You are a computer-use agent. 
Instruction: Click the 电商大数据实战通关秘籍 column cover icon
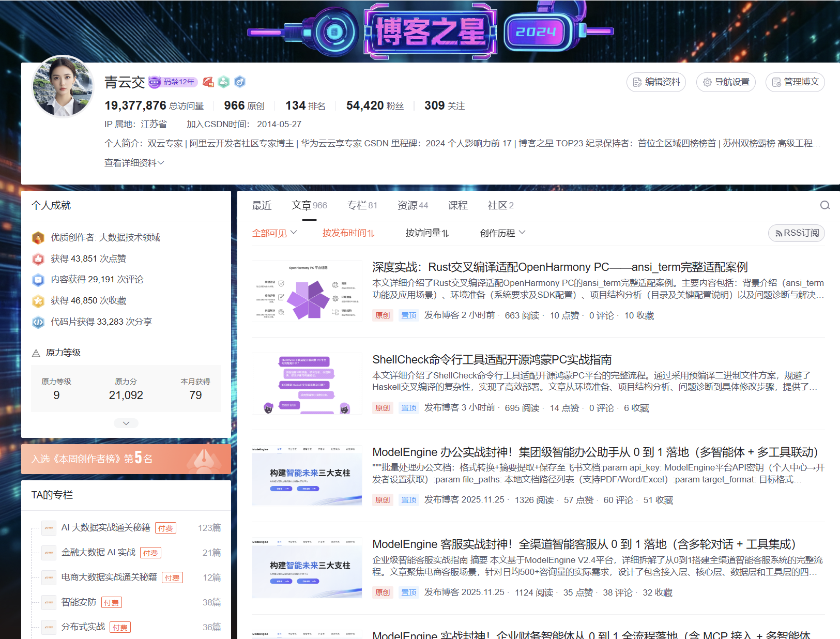[x=49, y=577]
